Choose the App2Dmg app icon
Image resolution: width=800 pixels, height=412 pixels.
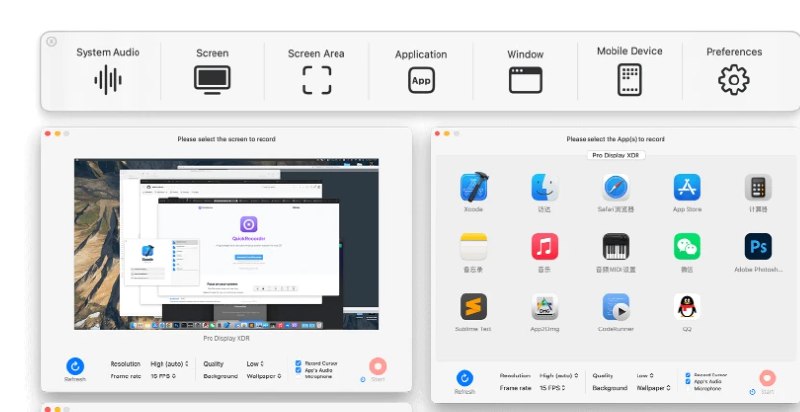(544, 306)
